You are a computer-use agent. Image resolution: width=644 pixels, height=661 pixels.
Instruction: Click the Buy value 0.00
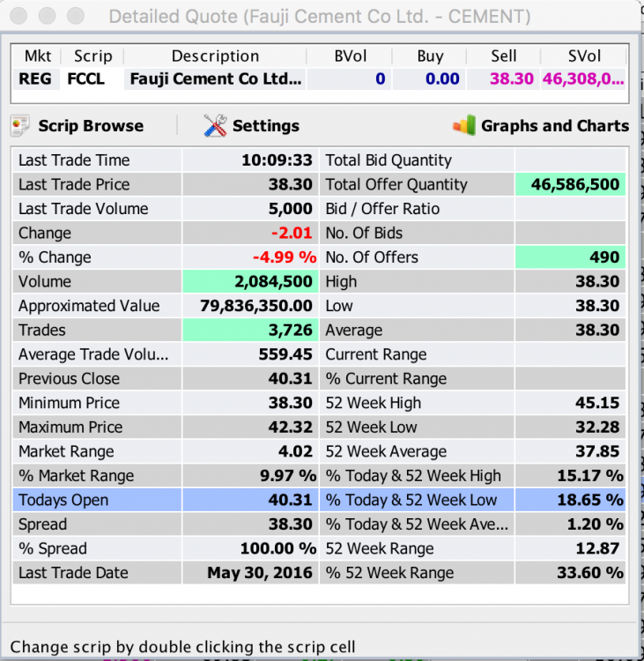tap(442, 78)
